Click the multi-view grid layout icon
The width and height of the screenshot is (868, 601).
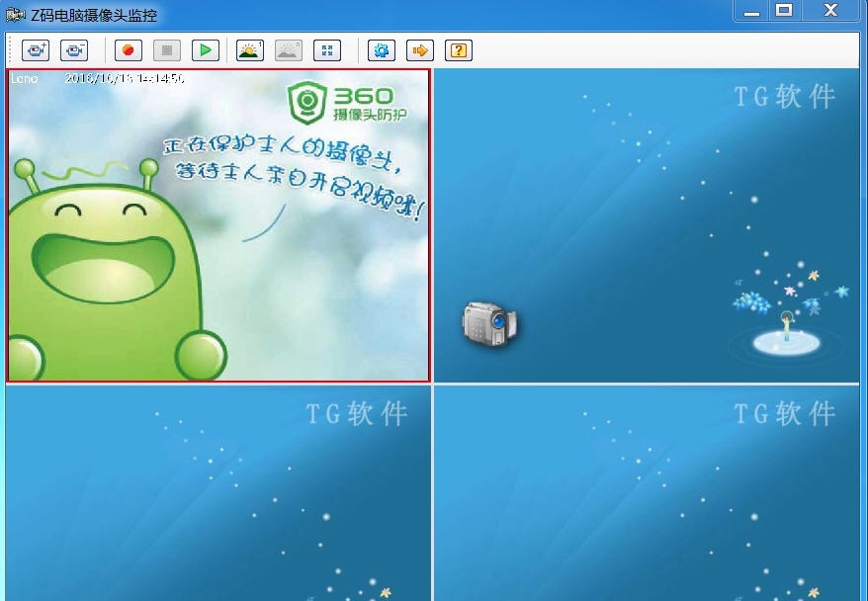[x=326, y=50]
